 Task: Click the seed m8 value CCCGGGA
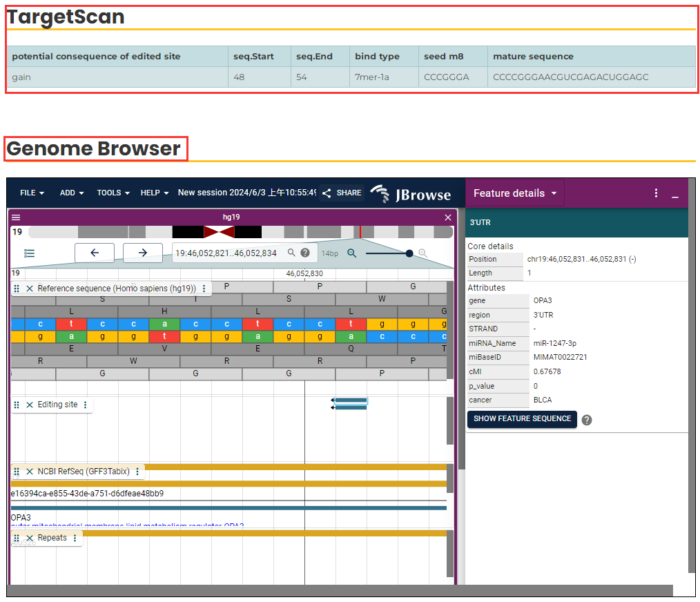[x=447, y=77]
